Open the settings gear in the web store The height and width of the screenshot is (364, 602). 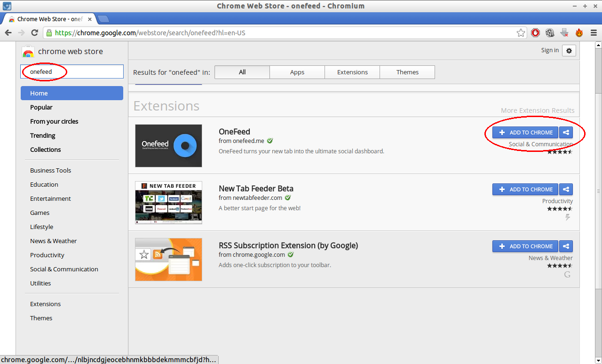click(x=569, y=50)
